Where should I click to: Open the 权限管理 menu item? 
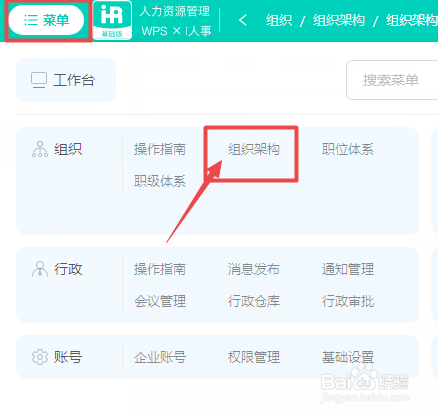254,357
